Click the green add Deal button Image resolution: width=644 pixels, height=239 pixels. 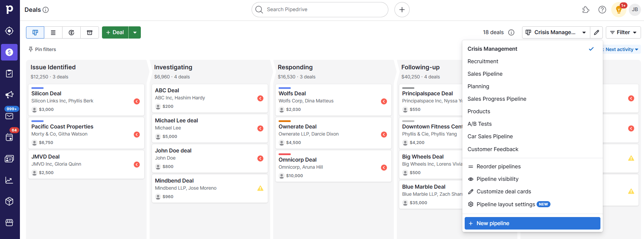click(x=115, y=32)
